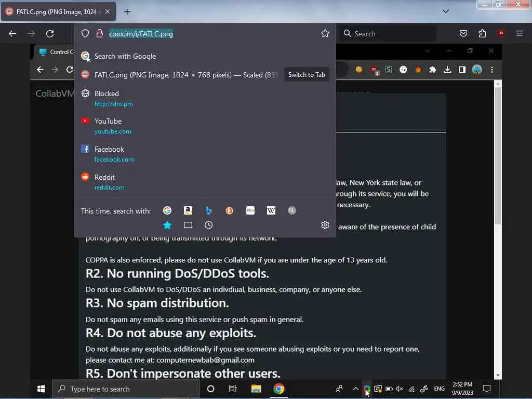Image resolution: width=532 pixels, height=399 pixels.
Task: Open a new Firefox tab
Action: coord(127,11)
